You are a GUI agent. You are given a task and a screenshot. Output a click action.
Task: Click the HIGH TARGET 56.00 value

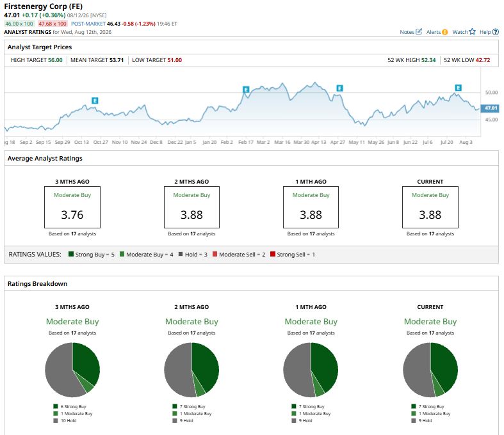pos(55,60)
